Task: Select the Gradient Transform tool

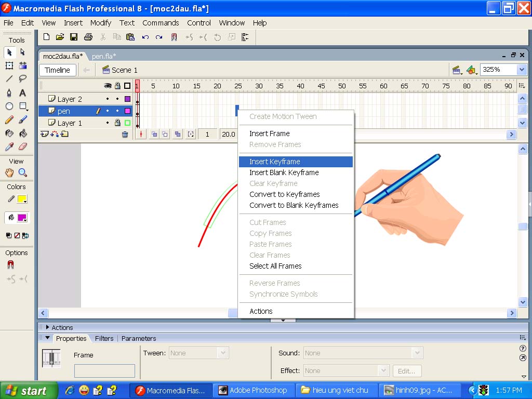Action: tap(23, 65)
